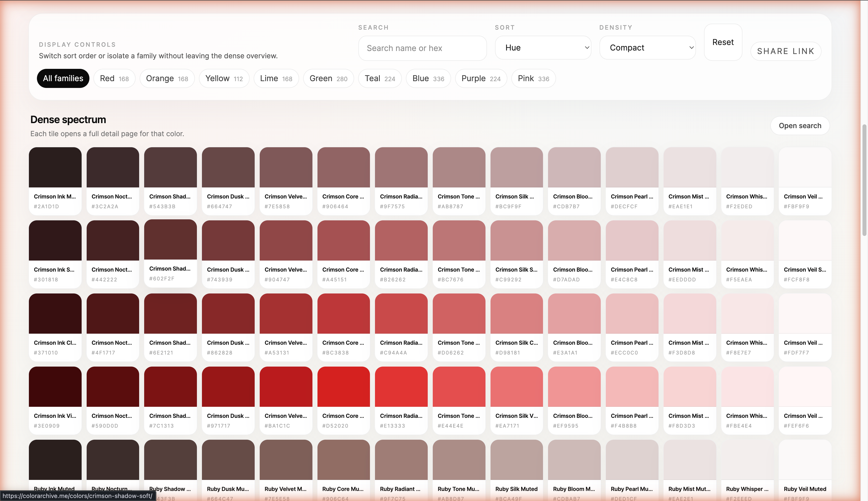The width and height of the screenshot is (868, 501).
Task: Open the Density dropdown showing Compact
Action: point(647,47)
